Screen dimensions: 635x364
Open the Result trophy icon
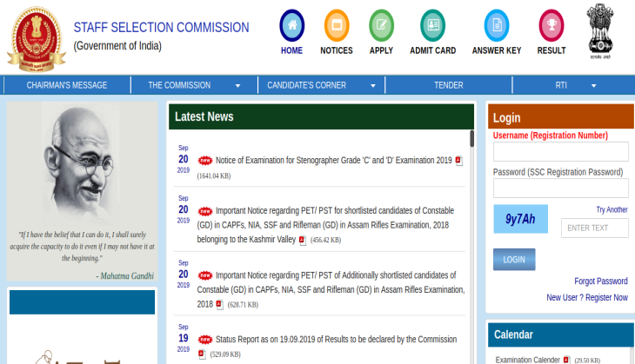point(551,25)
